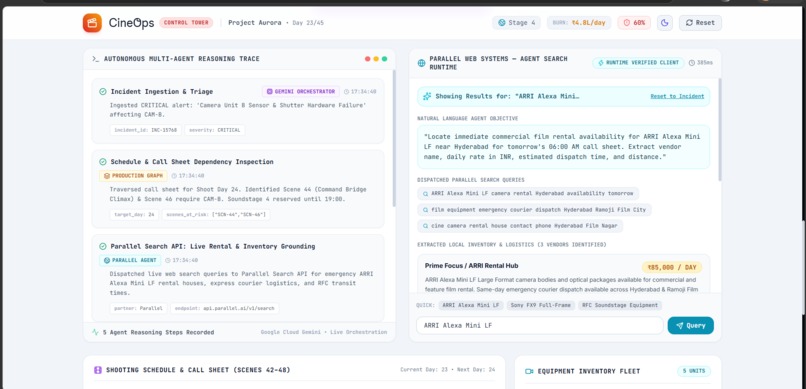
Task: Click the 60% risk indicator badge
Action: [x=634, y=23]
